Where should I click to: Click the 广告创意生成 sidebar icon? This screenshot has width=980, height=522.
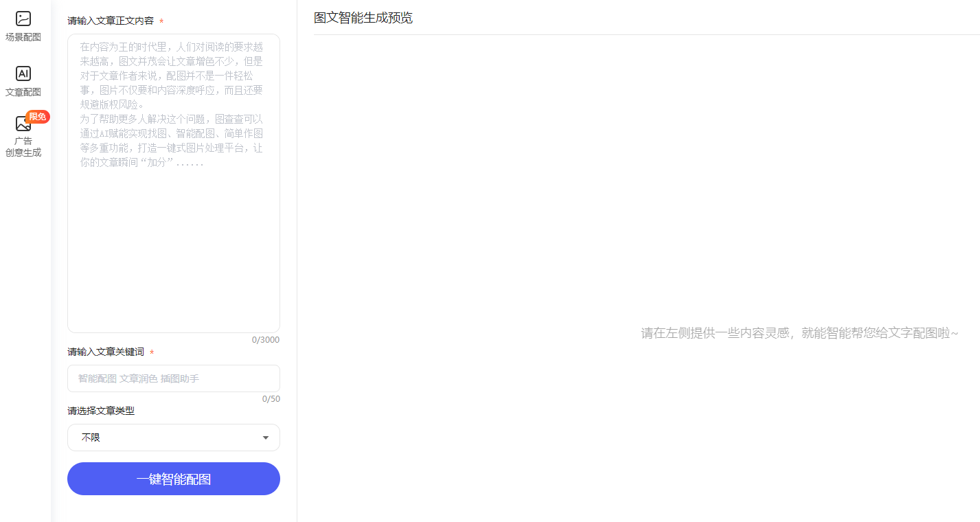point(23,136)
